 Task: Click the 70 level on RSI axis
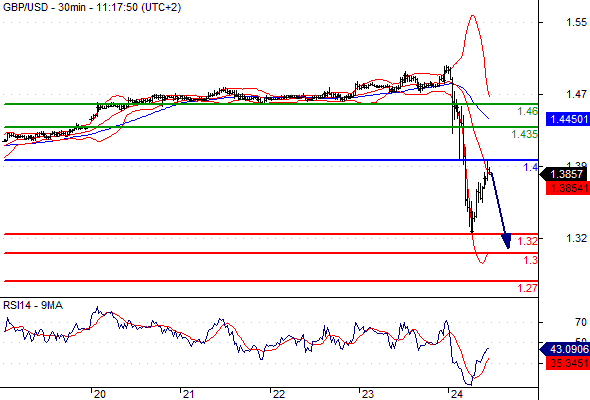point(581,322)
